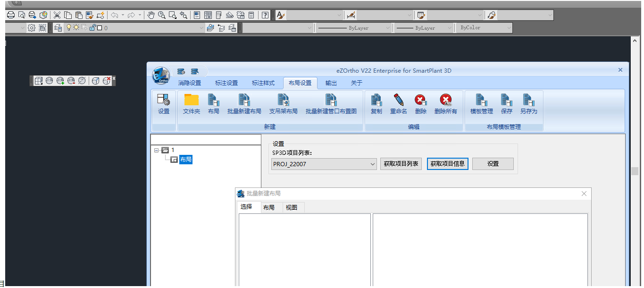This screenshot has width=644, height=288.
Task: Click the new viewport icon in floating toolbar
Action: point(39,81)
